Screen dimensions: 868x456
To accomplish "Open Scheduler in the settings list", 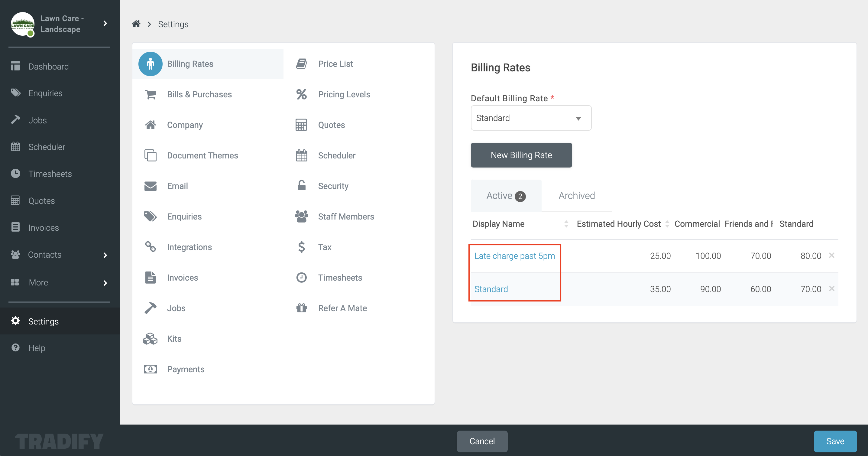I will click(337, 155).
